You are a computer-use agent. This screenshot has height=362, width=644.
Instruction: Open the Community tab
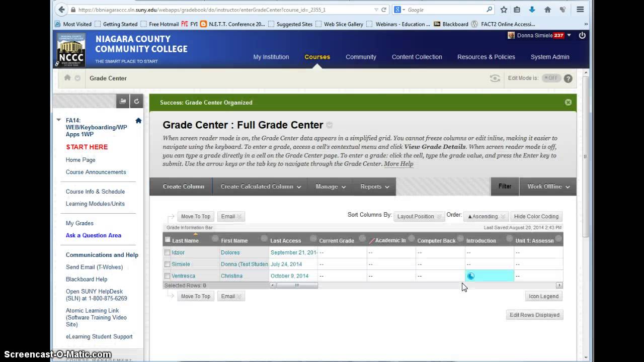pyautogui.click(x=361, y=57)
